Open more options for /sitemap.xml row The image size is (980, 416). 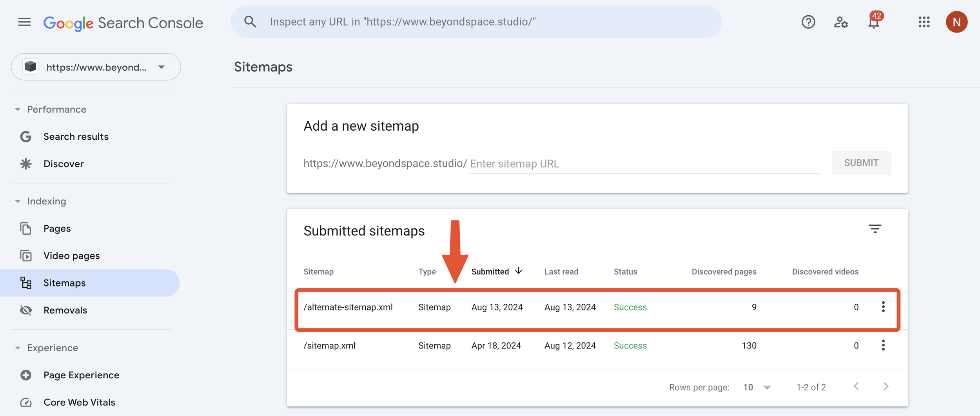(883, 345)
